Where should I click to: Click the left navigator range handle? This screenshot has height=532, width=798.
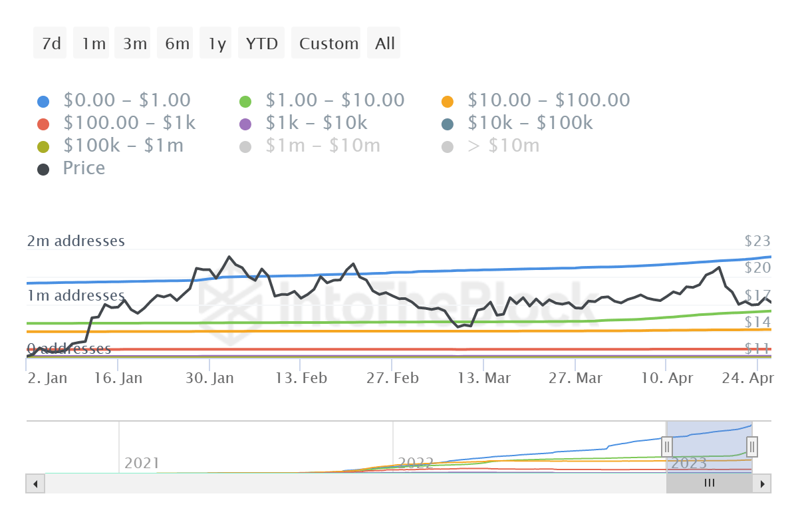tap(667, 446)
